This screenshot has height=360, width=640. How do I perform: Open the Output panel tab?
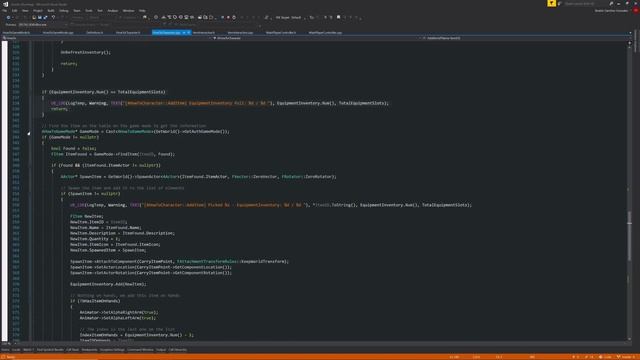coord(161,350)
